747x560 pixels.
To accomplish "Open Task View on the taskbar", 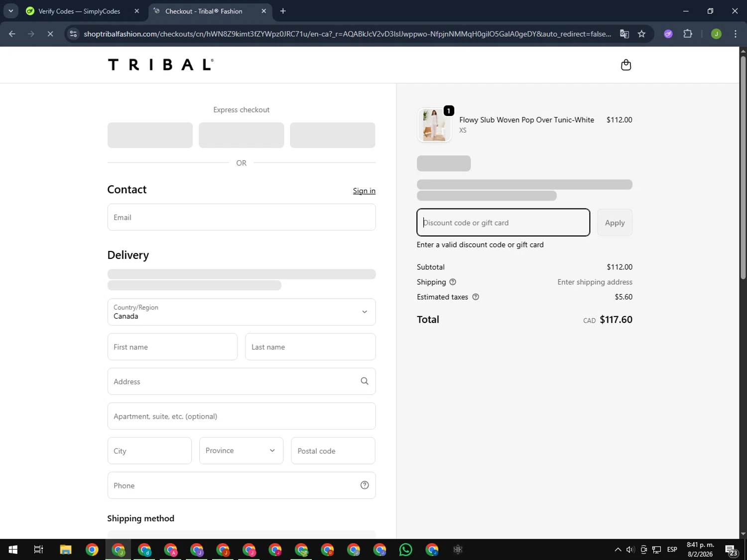I will (x=38, y=550).
